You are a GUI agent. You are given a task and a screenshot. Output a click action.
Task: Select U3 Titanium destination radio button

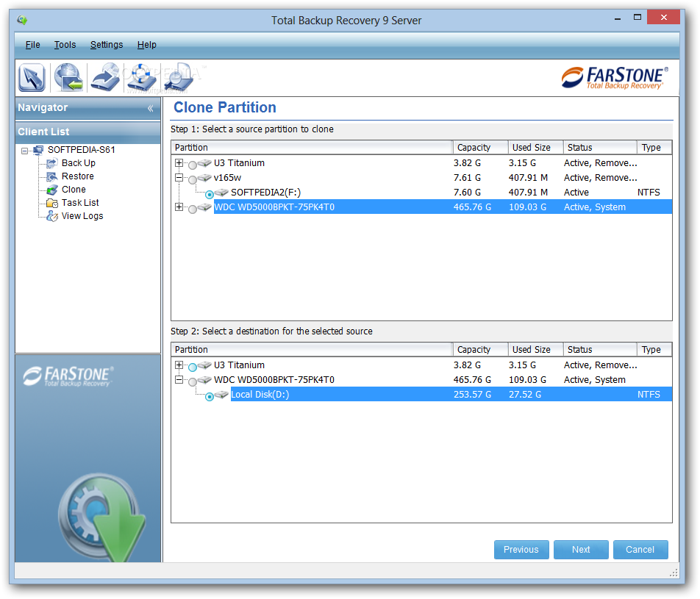(x=193, y=367)
